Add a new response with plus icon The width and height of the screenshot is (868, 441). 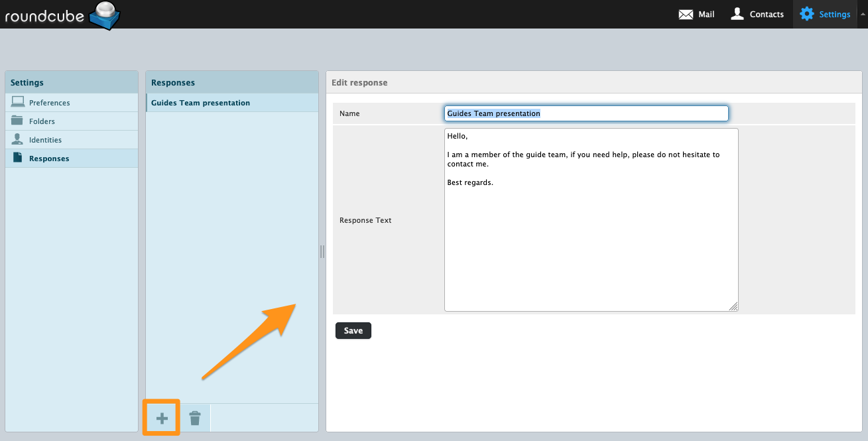tap(162, 418)
